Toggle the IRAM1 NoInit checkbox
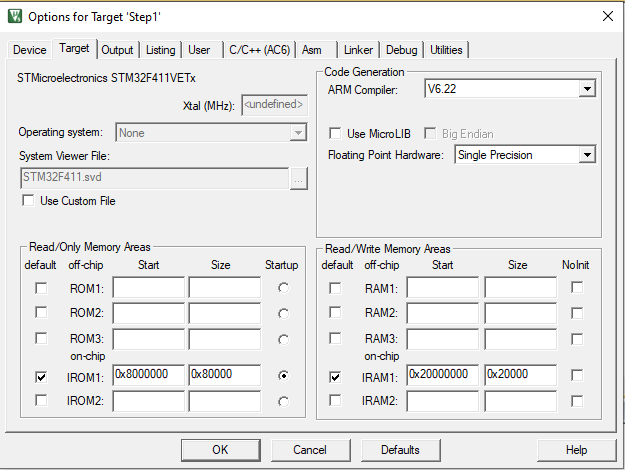Viewport: 625px width, 470px height. (x=578, y=376)
